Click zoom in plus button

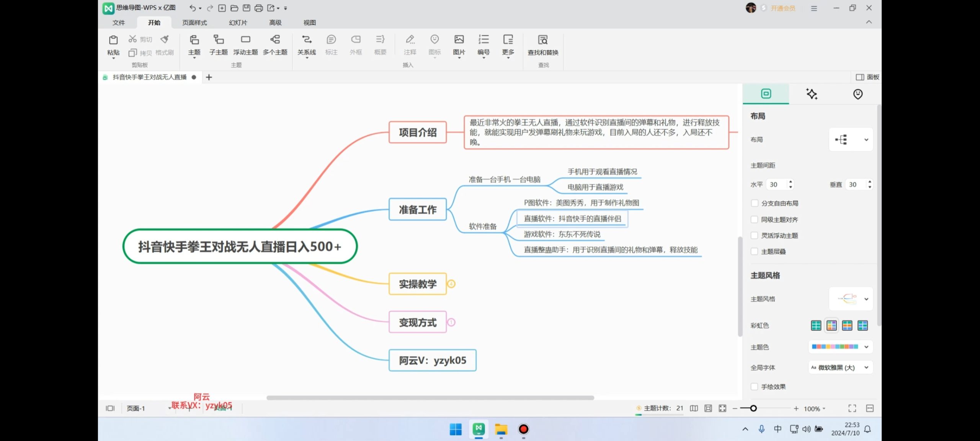pyautogui.click(x=796, y=408)
